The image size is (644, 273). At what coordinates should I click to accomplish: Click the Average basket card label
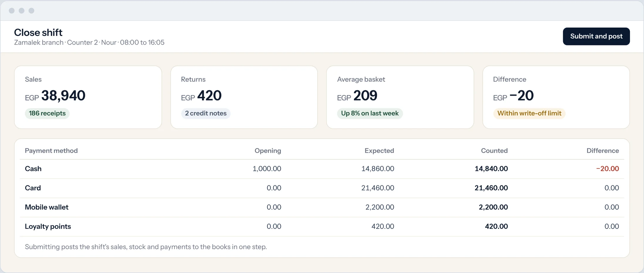click(x=361, y=79)
